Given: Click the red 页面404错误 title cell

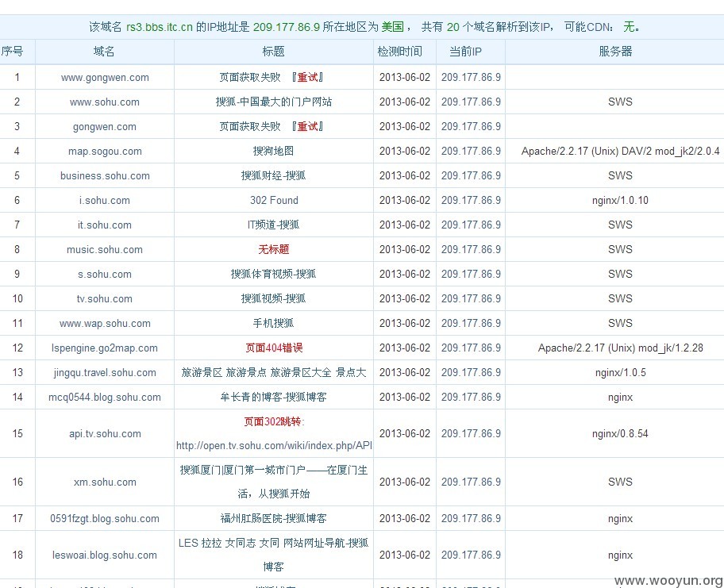Looking at the screenshot, I should click(x=274, y=348).
